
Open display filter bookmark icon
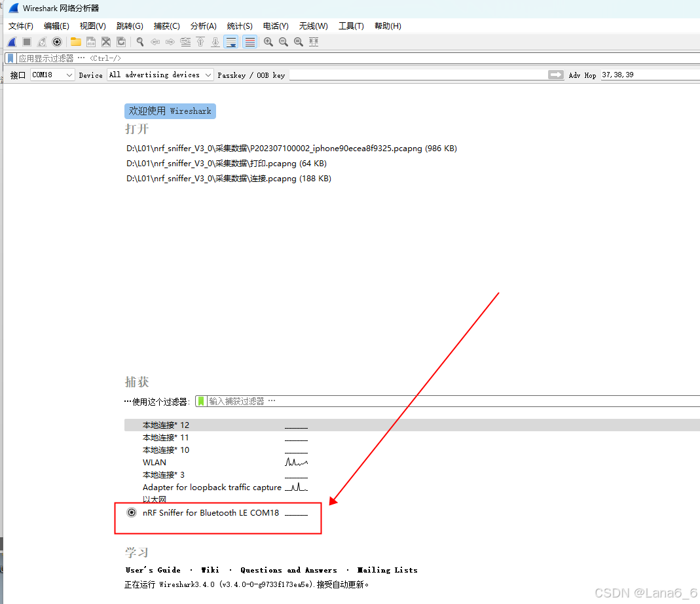click(10, 58)
